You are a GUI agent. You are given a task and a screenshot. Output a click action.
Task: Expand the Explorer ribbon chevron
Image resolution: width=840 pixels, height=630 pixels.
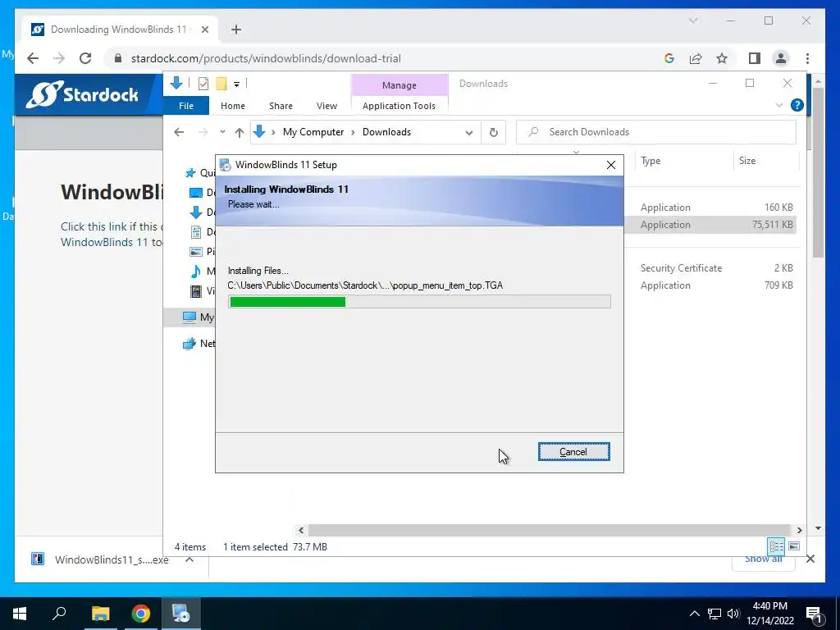779,105
